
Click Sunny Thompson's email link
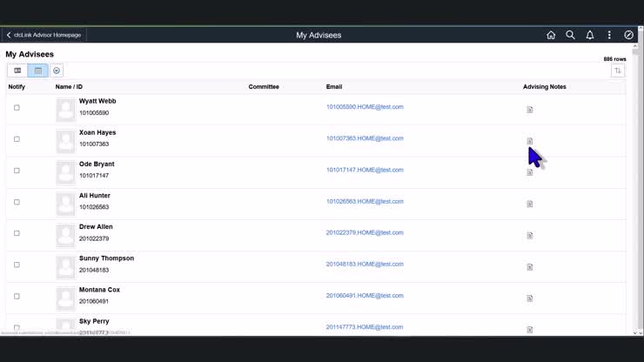(x=365, y=265)
